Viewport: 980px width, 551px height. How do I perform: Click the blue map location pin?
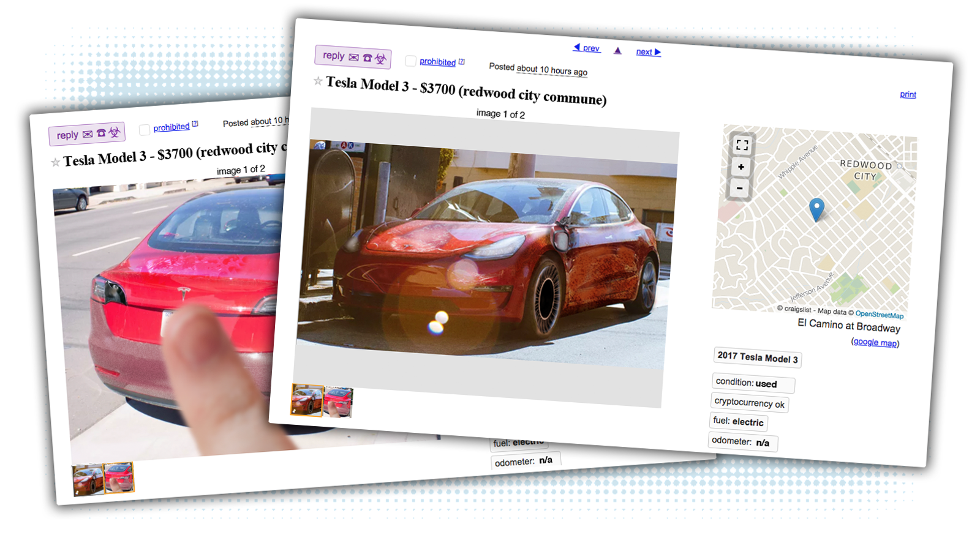point(816,209)
